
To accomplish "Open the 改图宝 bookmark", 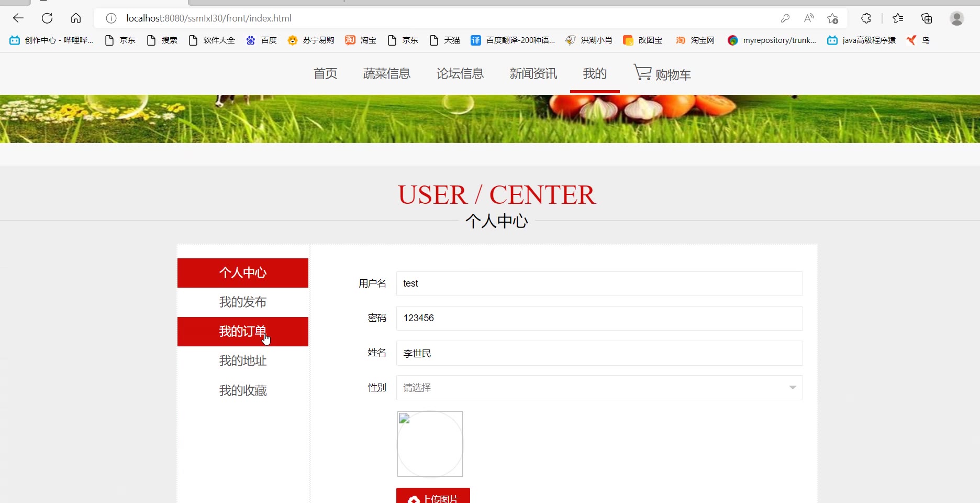I will coord(642,40).
